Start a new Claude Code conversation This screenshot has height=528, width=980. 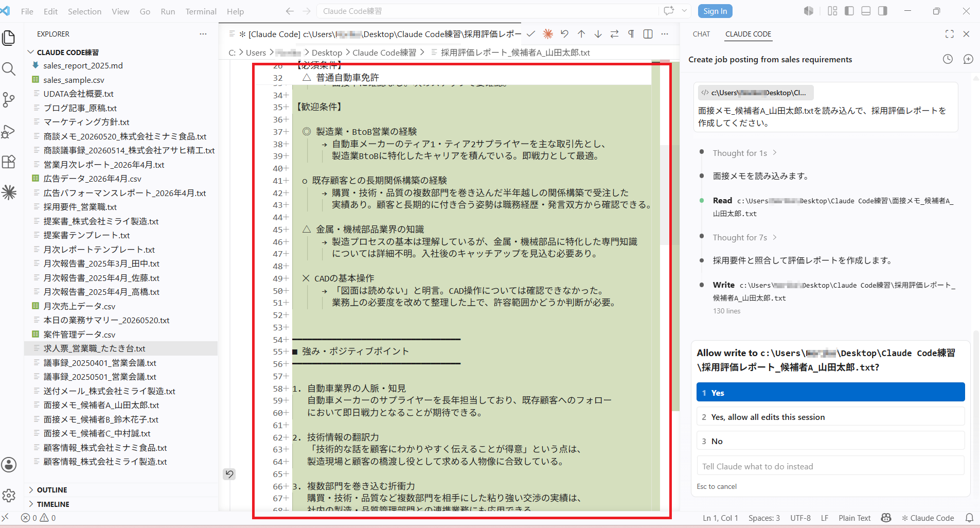[x=968, y=59]
